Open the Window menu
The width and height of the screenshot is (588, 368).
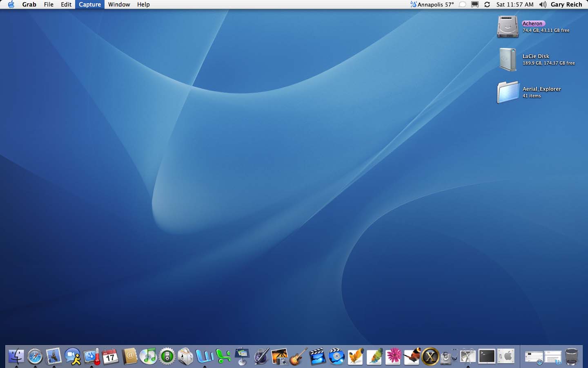click(119, 4)
